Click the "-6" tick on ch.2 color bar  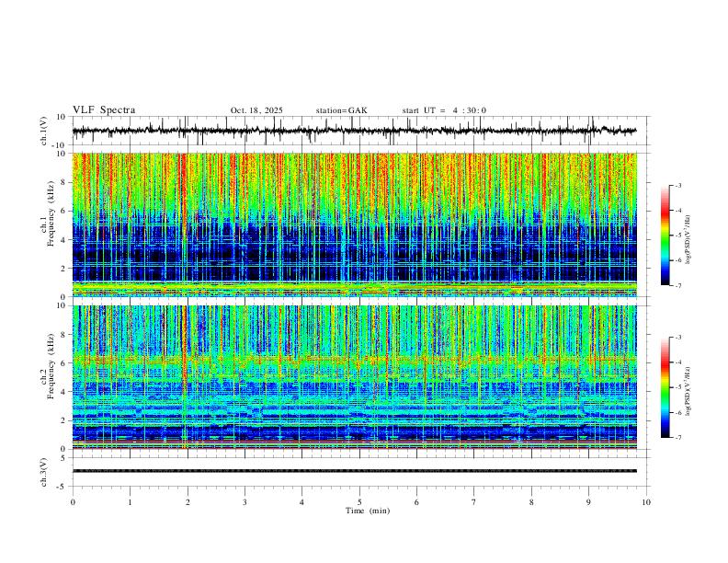click(x=677, y=412)
